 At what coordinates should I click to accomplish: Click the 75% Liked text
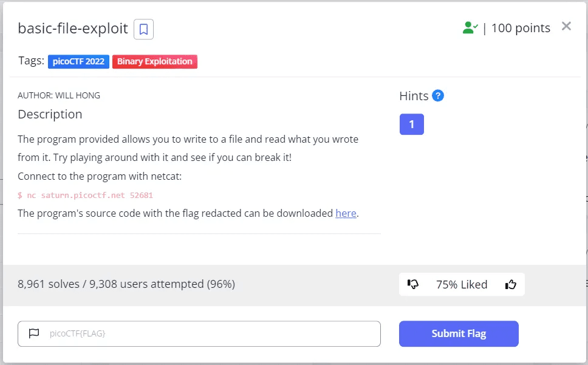pos(462,284)
